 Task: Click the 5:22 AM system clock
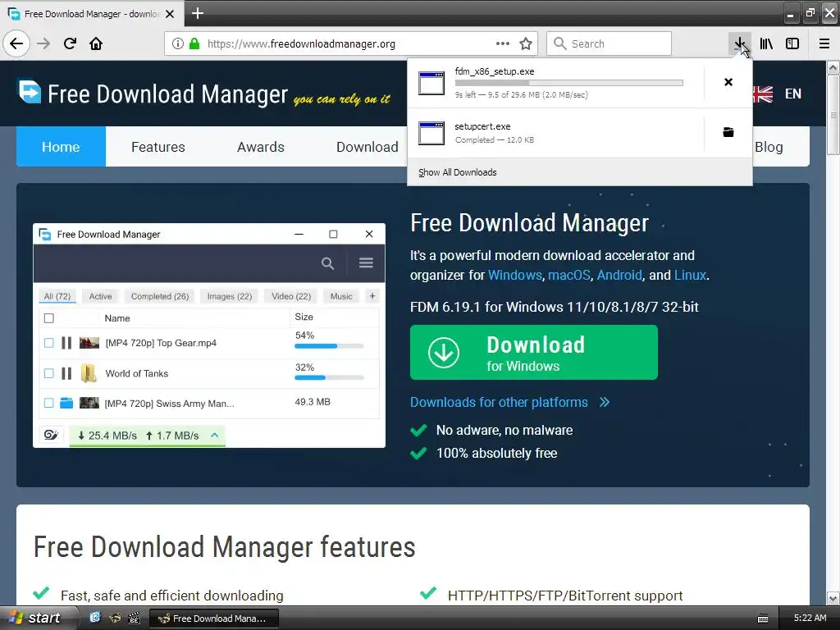coord(810,618)
